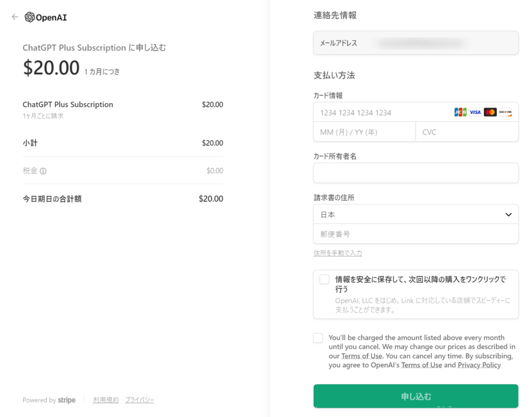Image resolution: width=532 pixels, height=417 pixels.
Task: Click the Mastercard icon
Action: (490, 112)
